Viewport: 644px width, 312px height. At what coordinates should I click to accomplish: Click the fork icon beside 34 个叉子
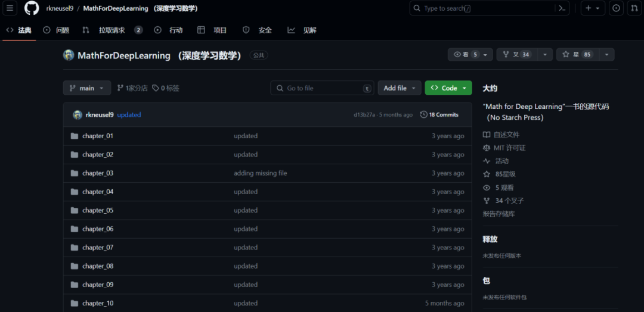click(487, 201)
